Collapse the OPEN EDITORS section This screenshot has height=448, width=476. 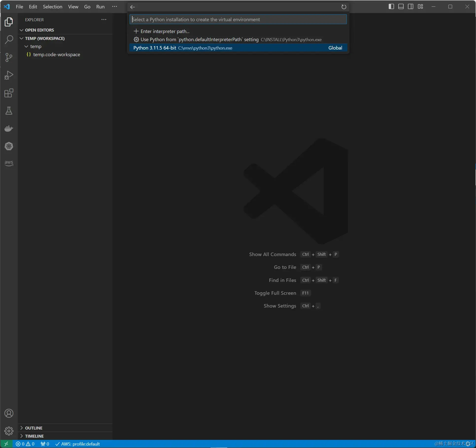pyautogui.click(x=39, y=30)
